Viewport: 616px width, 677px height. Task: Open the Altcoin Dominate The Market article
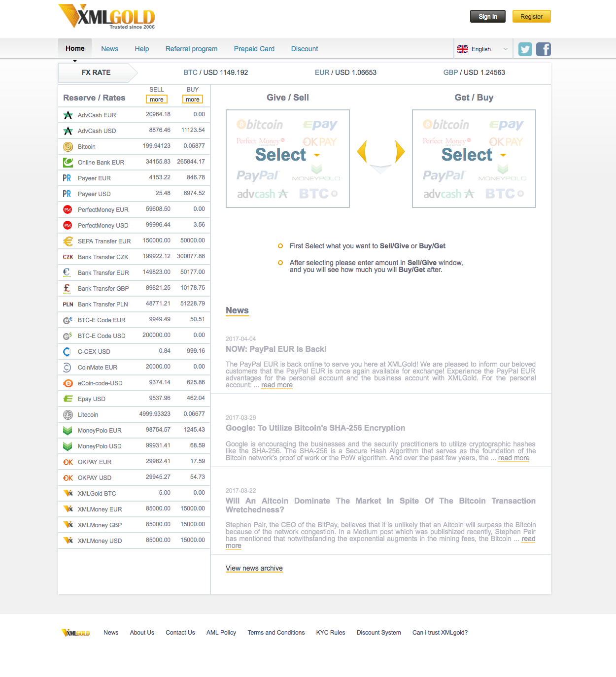coord(380,505)
